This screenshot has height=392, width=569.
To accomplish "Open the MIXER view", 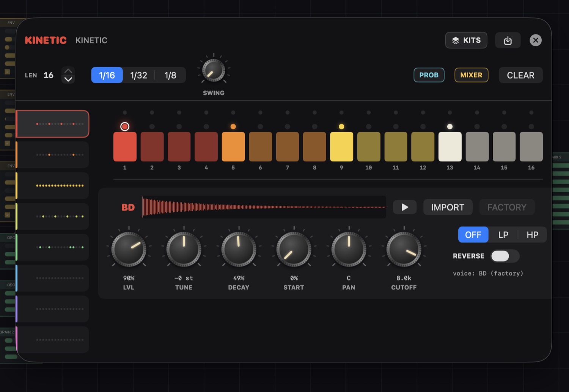I will point(471,75).
